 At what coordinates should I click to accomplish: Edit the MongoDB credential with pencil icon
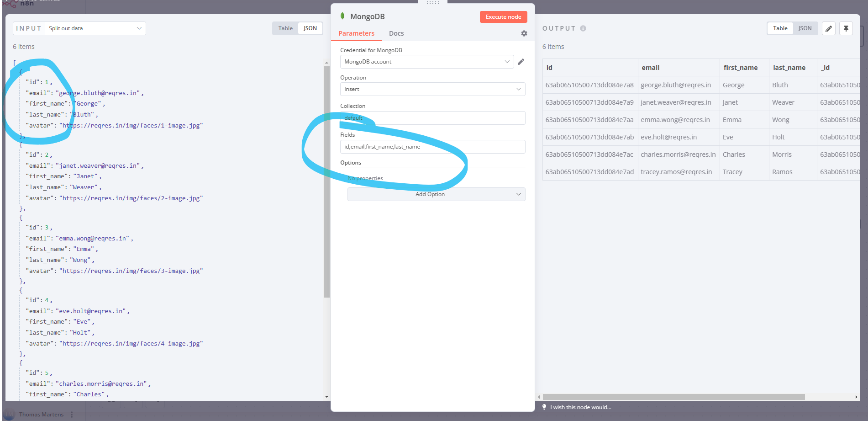[521, 62]
